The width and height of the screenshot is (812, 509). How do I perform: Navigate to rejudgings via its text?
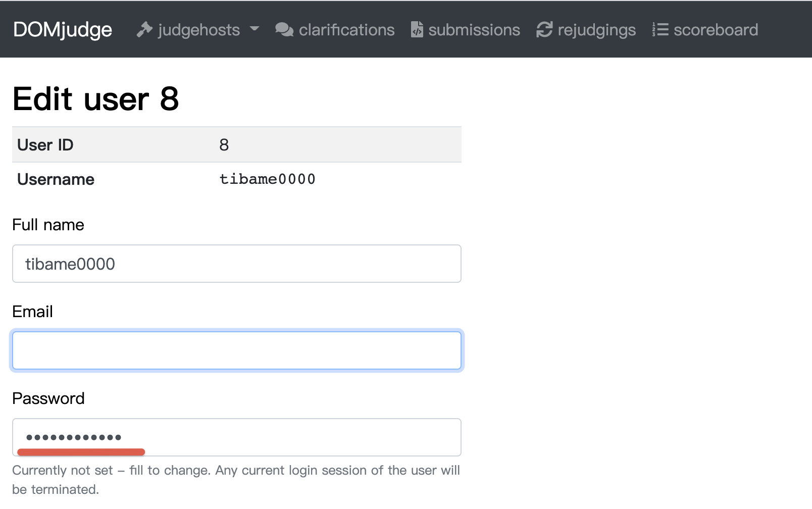click(x=596, y=30)
